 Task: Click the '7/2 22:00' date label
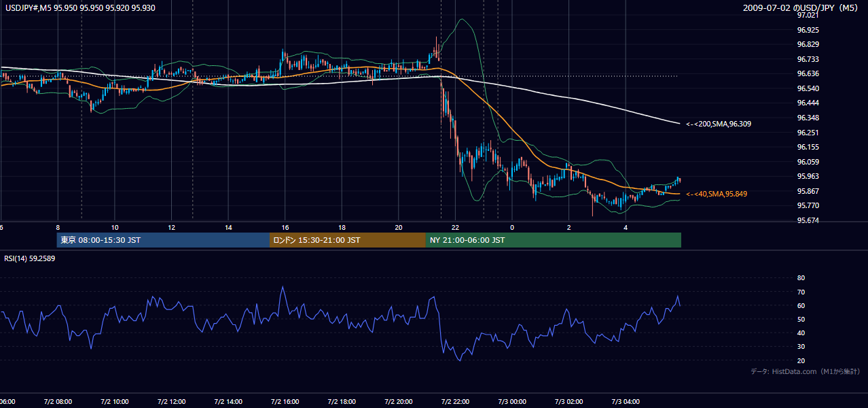coord(455,402)
